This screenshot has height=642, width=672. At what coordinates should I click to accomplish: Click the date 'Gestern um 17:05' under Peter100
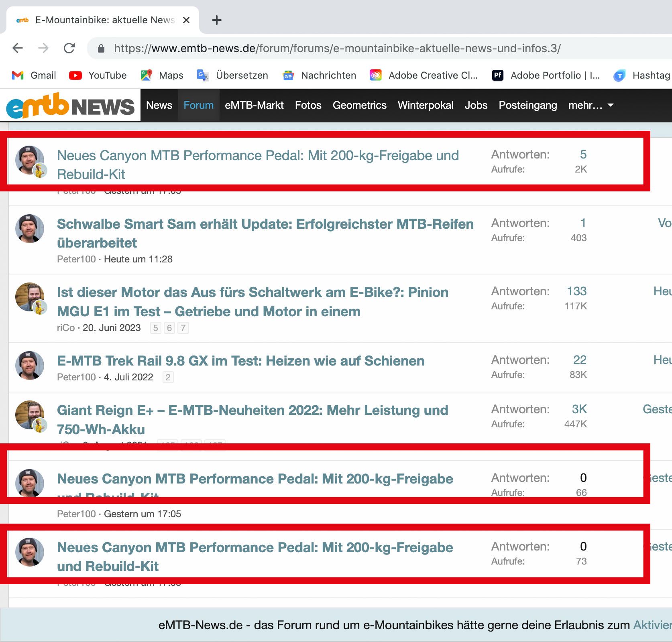pyautogui.click(x=143, y=514)
